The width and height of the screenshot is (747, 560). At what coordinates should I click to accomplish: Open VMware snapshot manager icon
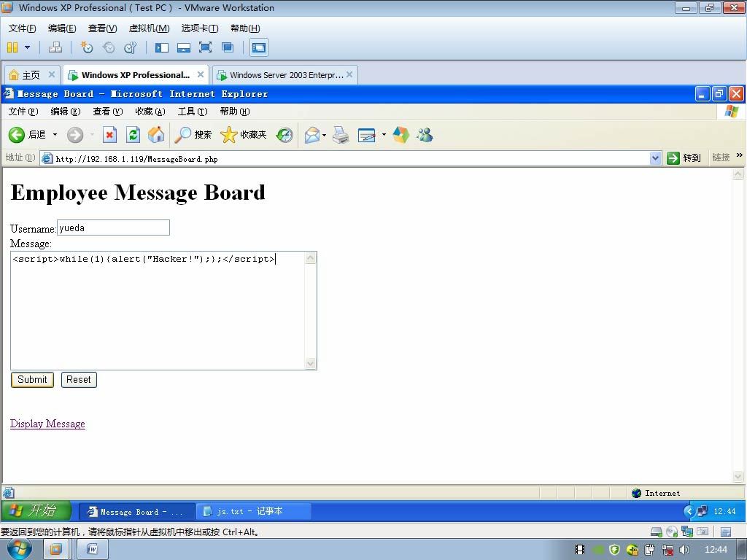[x=130, y=47]
